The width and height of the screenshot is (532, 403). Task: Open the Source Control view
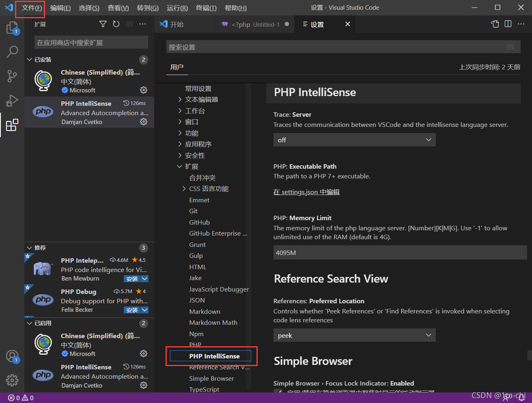(x=12, y=76)
